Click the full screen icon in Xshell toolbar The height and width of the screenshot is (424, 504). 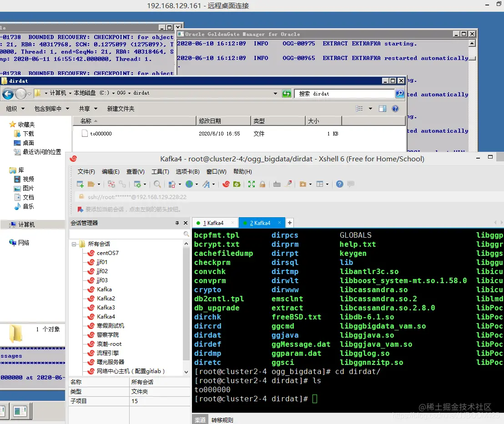pos(252,184)
